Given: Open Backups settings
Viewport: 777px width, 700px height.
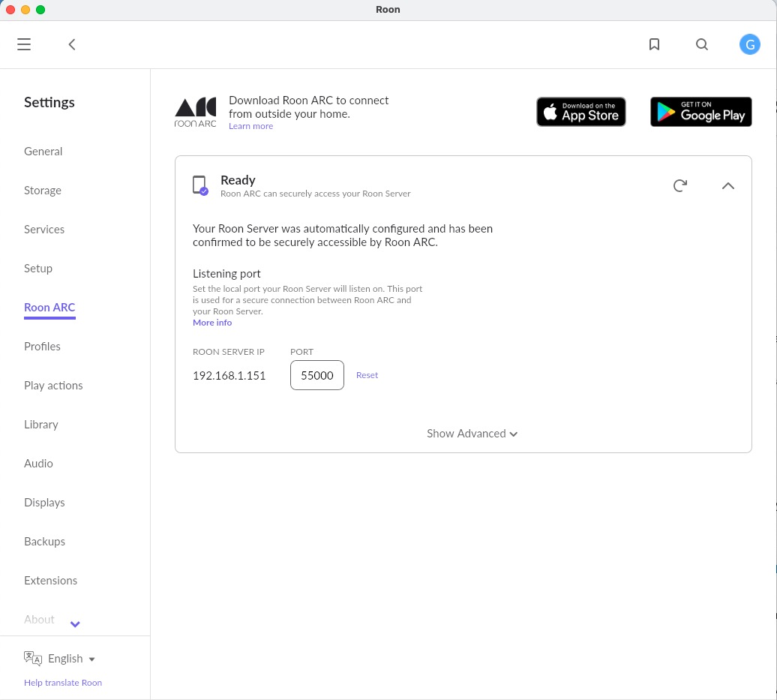Looking at the screenshot, I should point(44,542).
